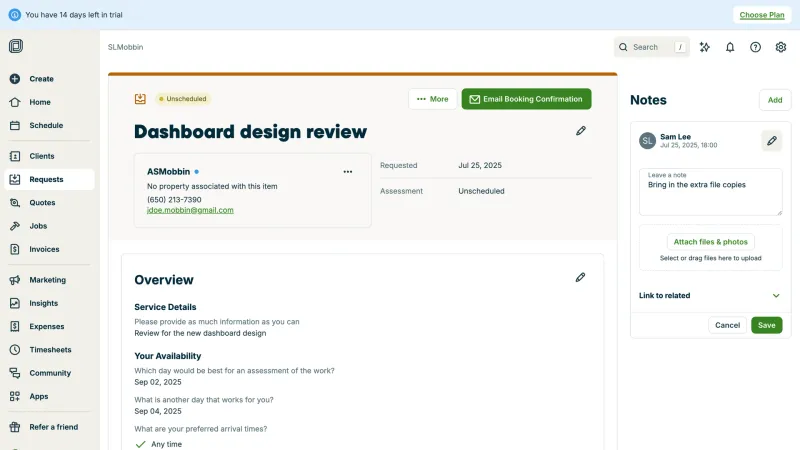Click the Invoices sidebar icon
The image size is (800, 450).
15,249
